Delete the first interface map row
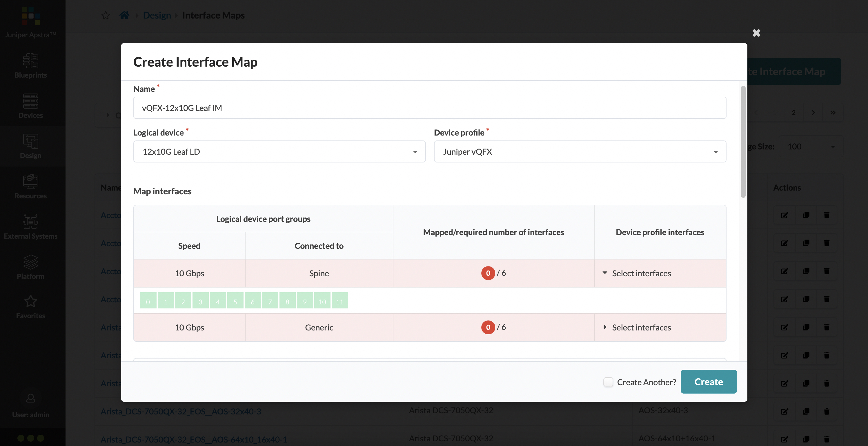 827,215
